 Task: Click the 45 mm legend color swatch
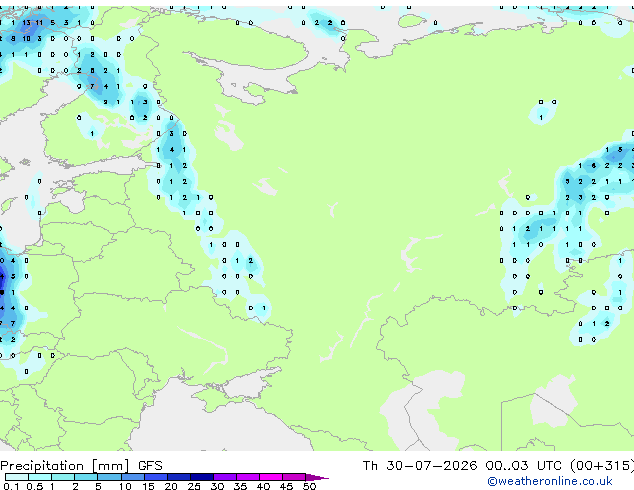(x=294, y=477)
